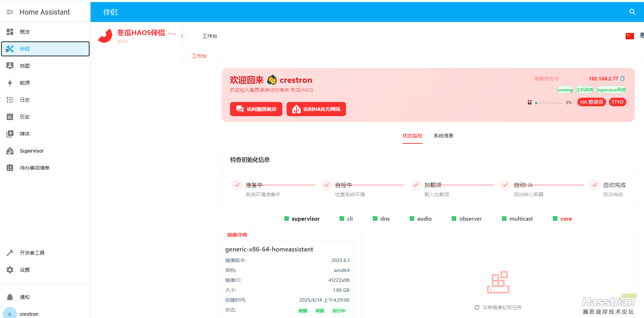
Task: Switch to the 状态监控 tab
Action: point(413,136)
